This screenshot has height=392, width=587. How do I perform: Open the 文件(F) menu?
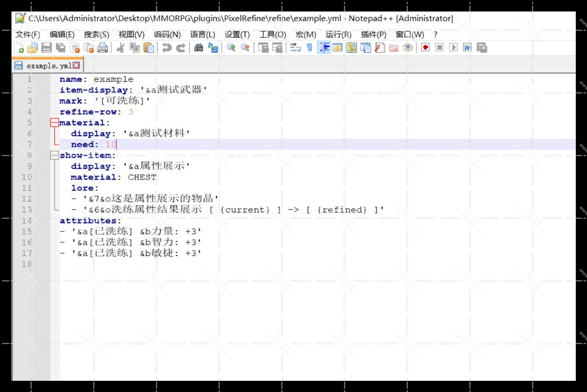pos(28,35)
